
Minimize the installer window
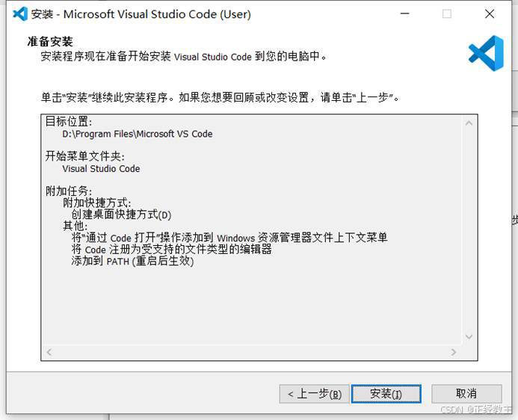click(404, 14)
